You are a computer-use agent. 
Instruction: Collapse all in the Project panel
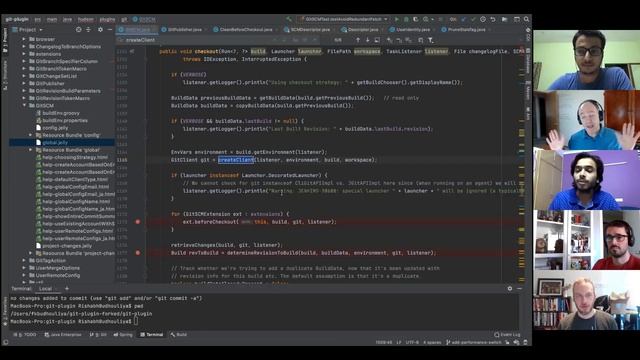pyautogui.click(x=89, y=30)
